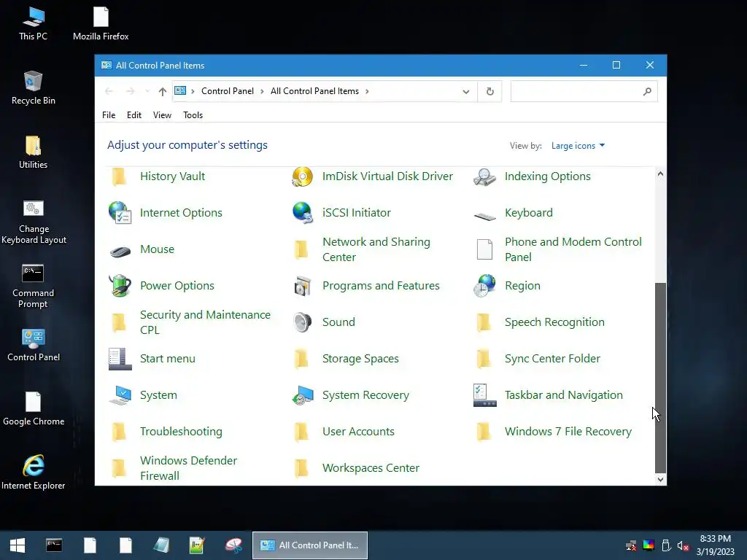
Task: Expand the address bar history dropdown
Action: click(x=466, y=91)
